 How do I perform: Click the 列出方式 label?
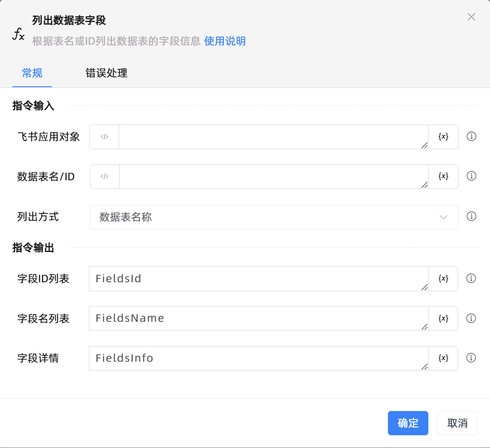38,217
